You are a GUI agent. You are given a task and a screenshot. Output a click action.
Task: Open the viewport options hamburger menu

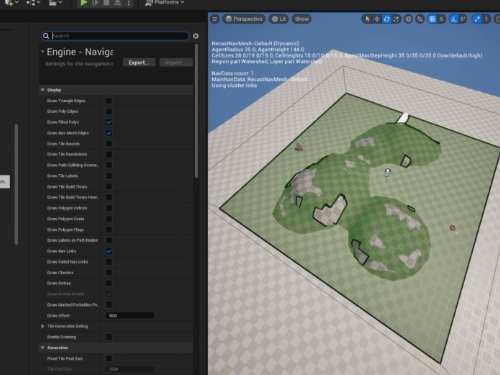tap(215, 19)
